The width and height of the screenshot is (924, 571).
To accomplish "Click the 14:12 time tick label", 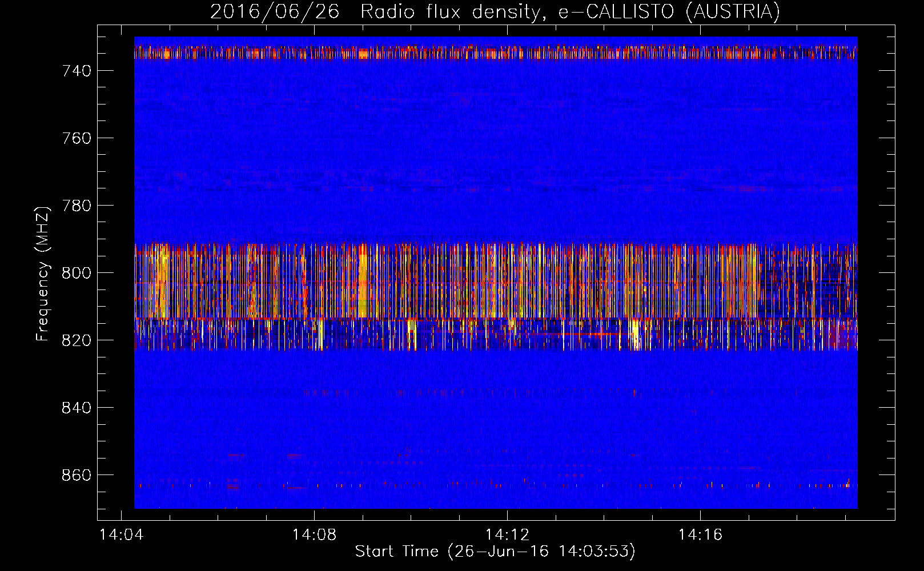I will tap(507, 535).
